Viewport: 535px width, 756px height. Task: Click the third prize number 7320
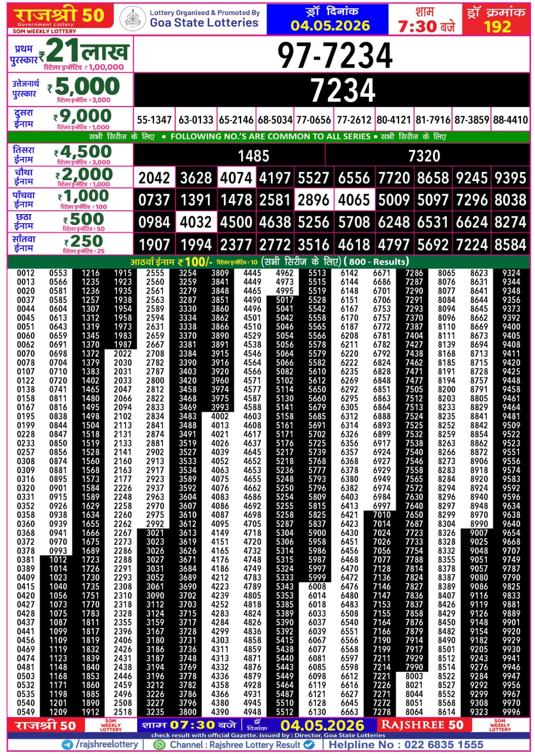click(x=424, y=156)
